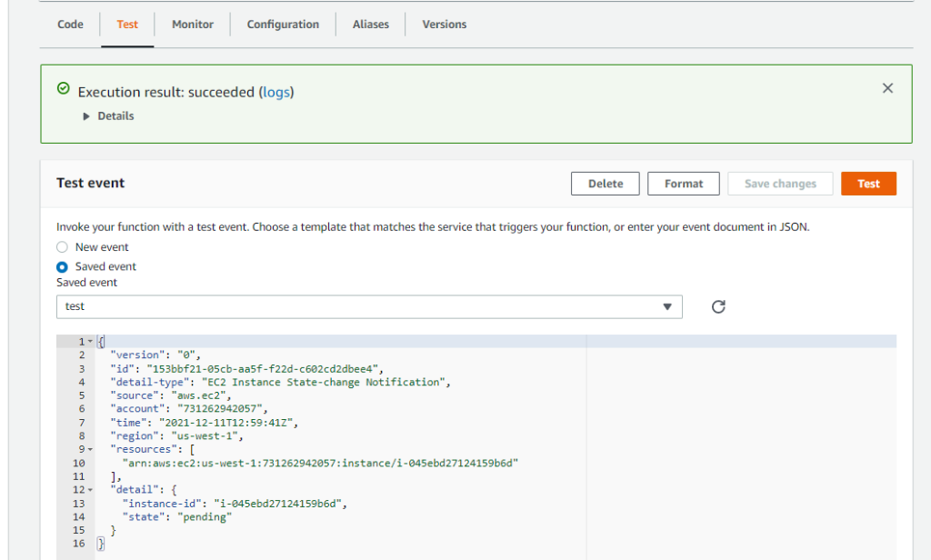Switch to the Code tab

[x=70, y=25]
